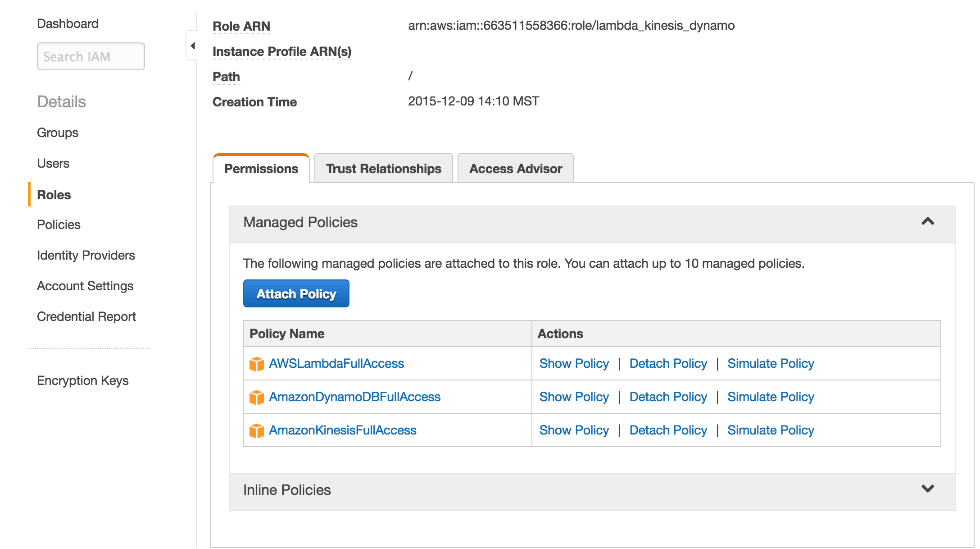Open Users in the IAM sidebar
980x549 pixels.
(53, 163)
